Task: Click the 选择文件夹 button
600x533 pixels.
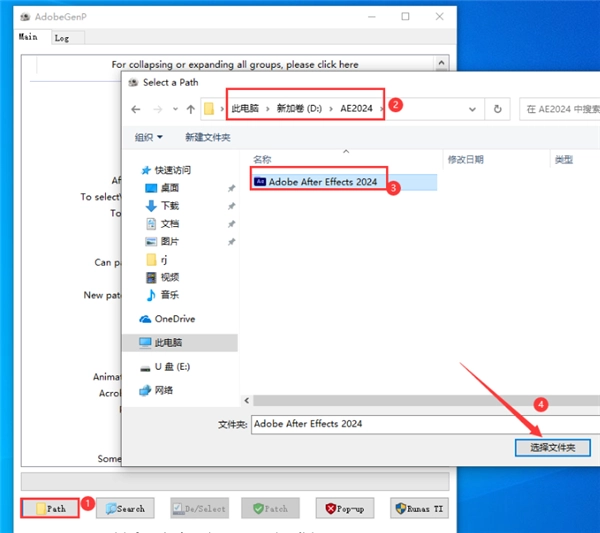Action: [x=552, y=448]
